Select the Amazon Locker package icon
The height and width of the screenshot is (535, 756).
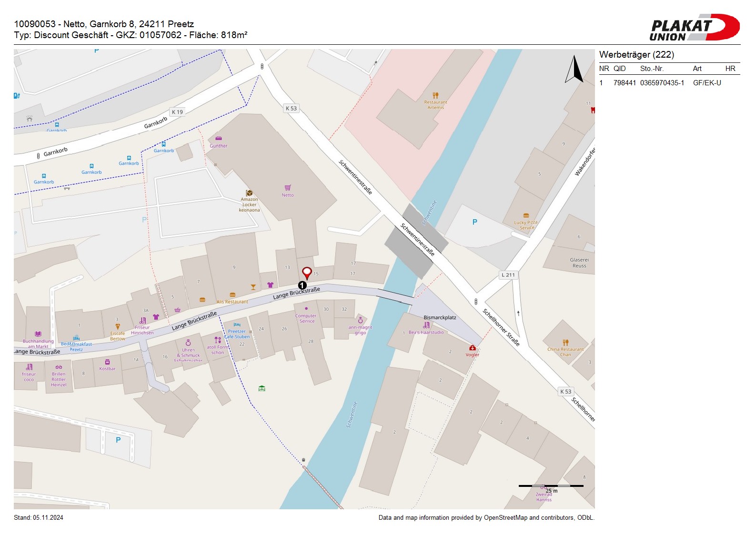click(249, 193)
